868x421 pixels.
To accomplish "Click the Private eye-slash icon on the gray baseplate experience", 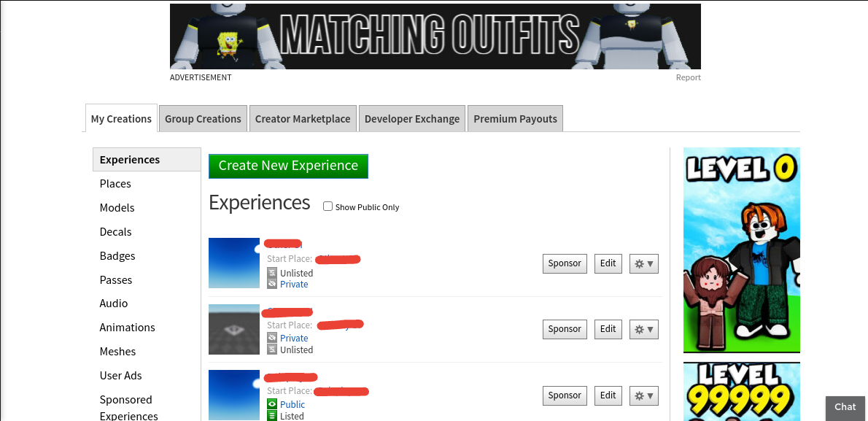I will 272,338.
